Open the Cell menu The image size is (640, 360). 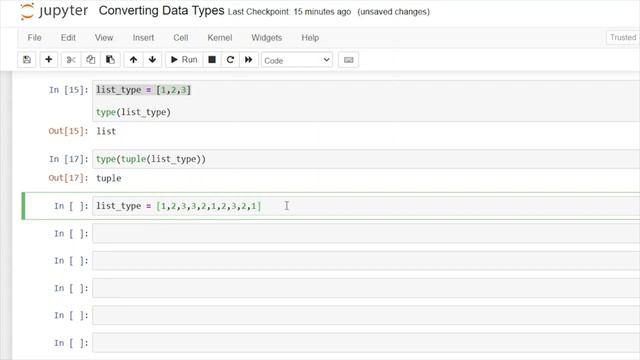(181, 38)
